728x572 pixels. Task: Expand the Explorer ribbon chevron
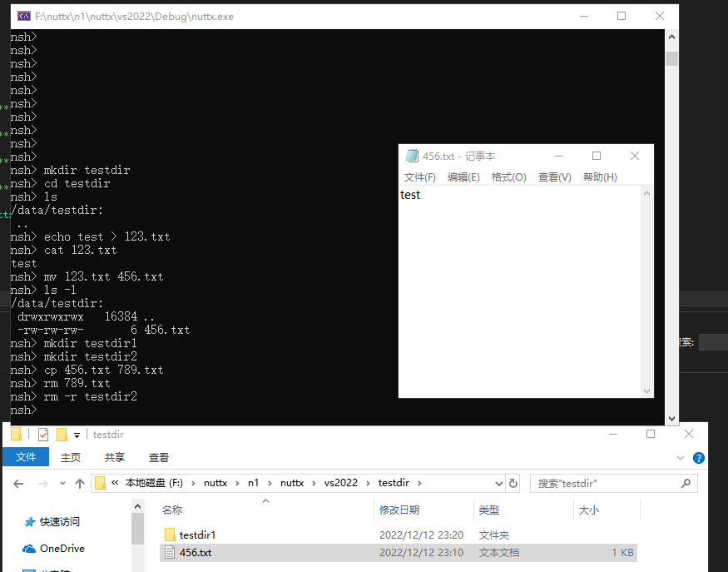pos(681,458)
